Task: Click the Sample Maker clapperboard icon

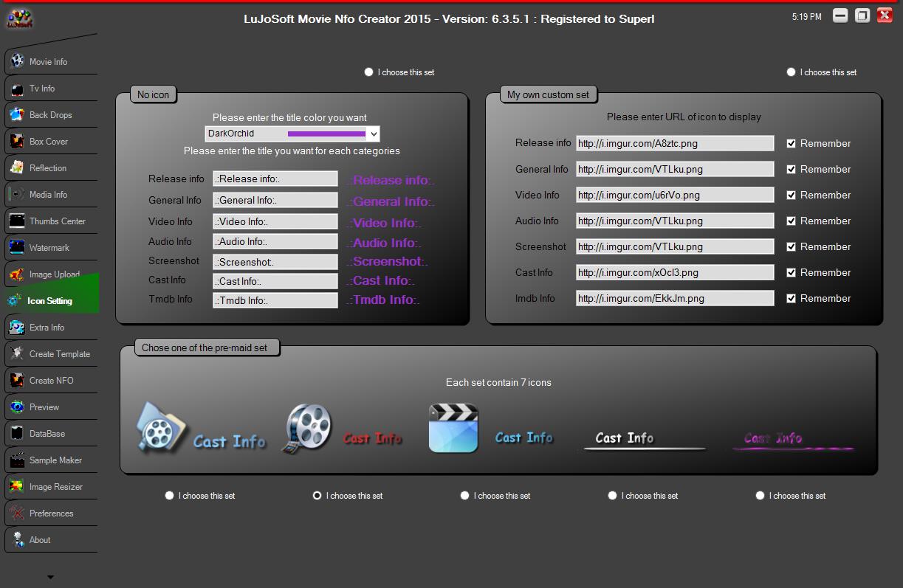Action: pyautogui.click(x=17, y=460)
